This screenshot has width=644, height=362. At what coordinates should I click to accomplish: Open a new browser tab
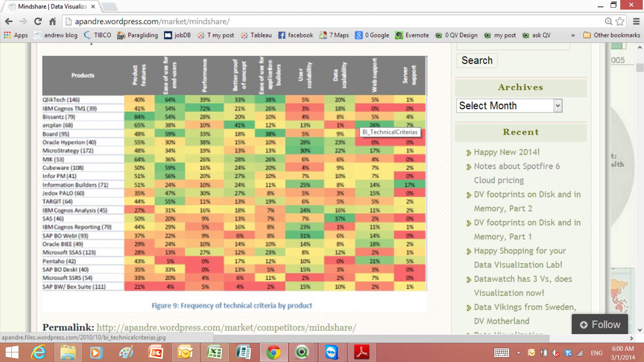click(109, 6)
